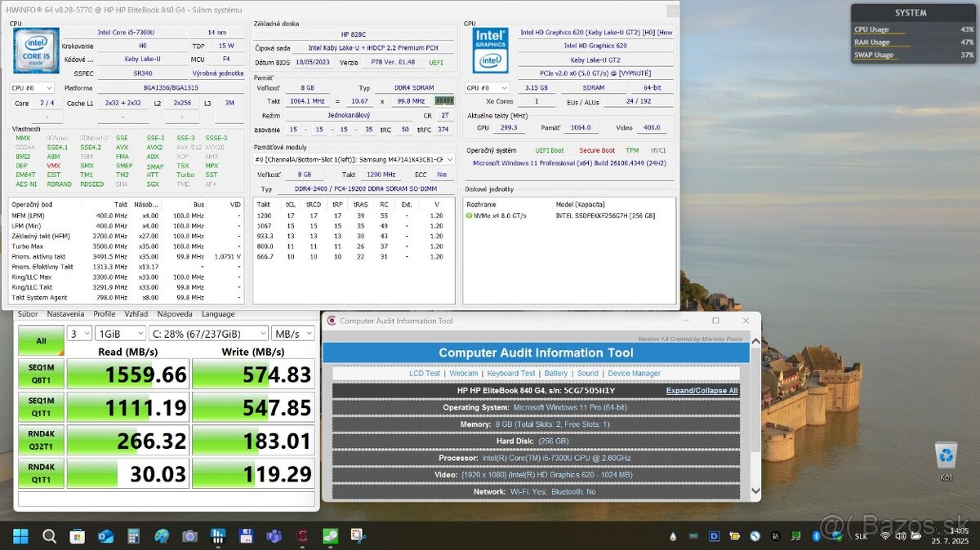Image resolution: width=980 pixels, height=550 pixels.
Task: Click the Intel Core i5 badge in HWiNFO
Action: [35, 50]
